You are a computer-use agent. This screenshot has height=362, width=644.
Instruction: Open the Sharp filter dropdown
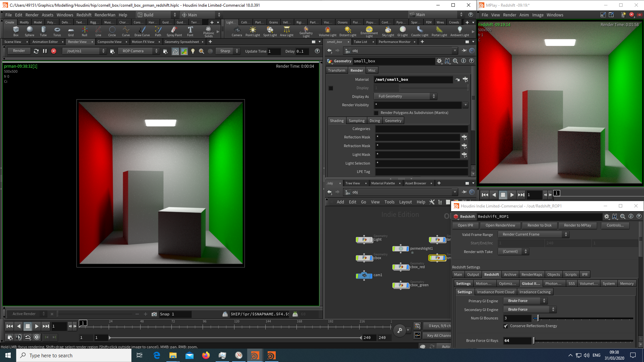[x=228, y=51]
